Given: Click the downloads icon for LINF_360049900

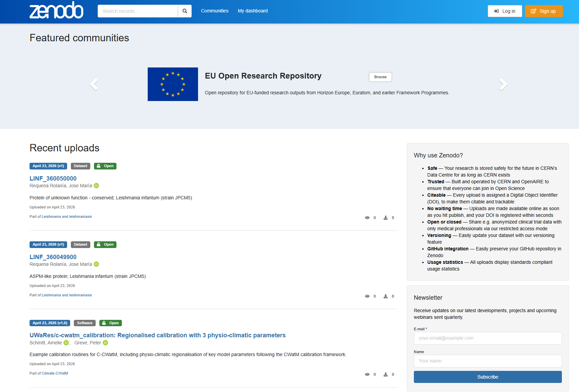Looking at the screenshot, I should pos(386,296).
